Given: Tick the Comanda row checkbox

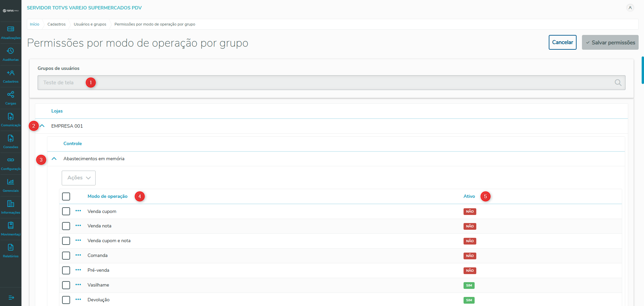Looking at the screenshot, I should (66, 256).
